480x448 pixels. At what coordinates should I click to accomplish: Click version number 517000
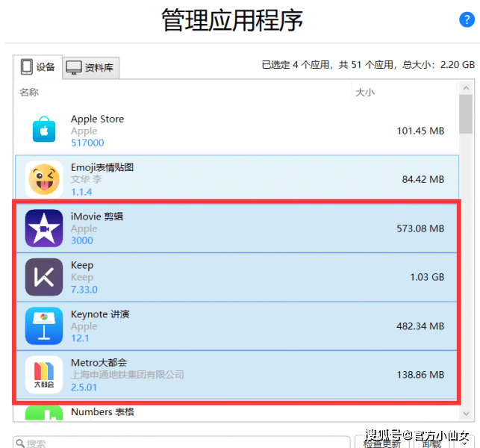point(87,143)
